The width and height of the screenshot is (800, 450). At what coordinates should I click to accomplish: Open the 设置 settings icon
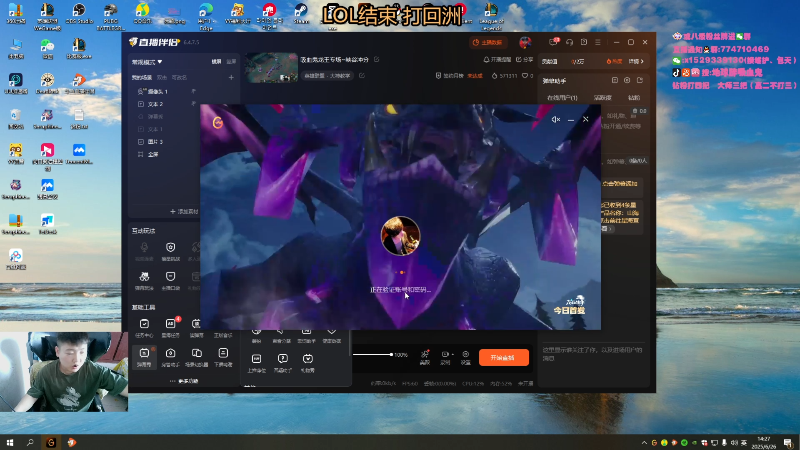465,357
